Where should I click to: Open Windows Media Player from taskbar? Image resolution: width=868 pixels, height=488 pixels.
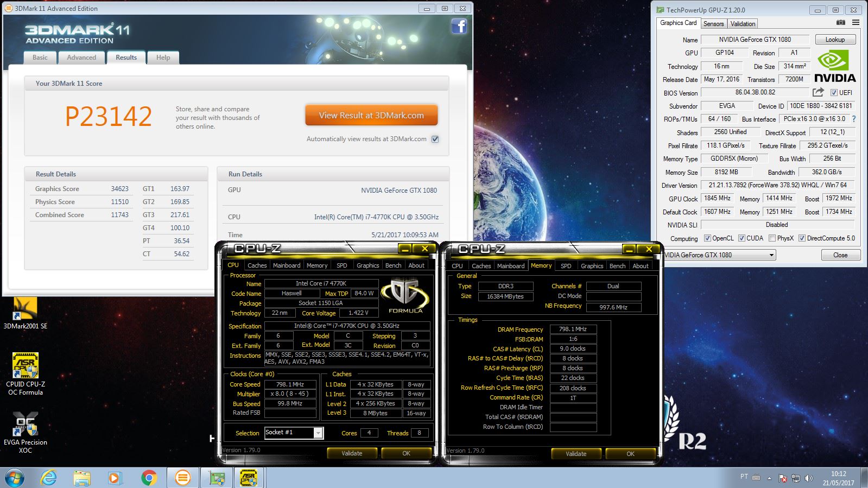[115, 478]
